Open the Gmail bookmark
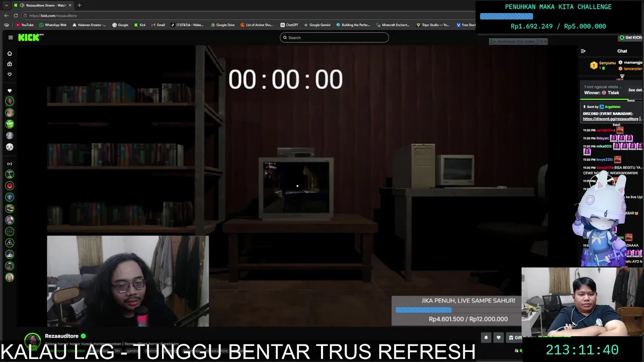Viewport: 644px width, 362px height. click(158, 25)
